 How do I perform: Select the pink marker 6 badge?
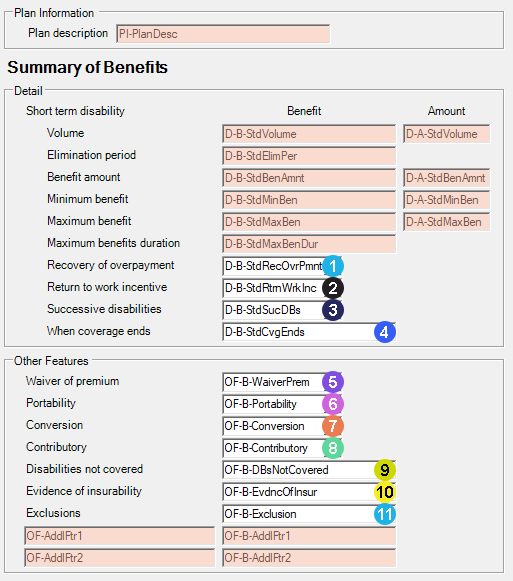[x=333, y=404]
